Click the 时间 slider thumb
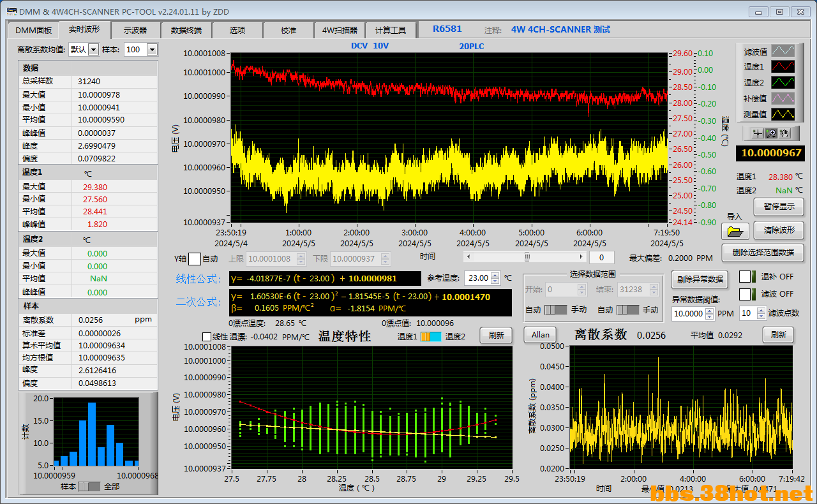The width and height of the screenshot is (817, 504). 527,256
